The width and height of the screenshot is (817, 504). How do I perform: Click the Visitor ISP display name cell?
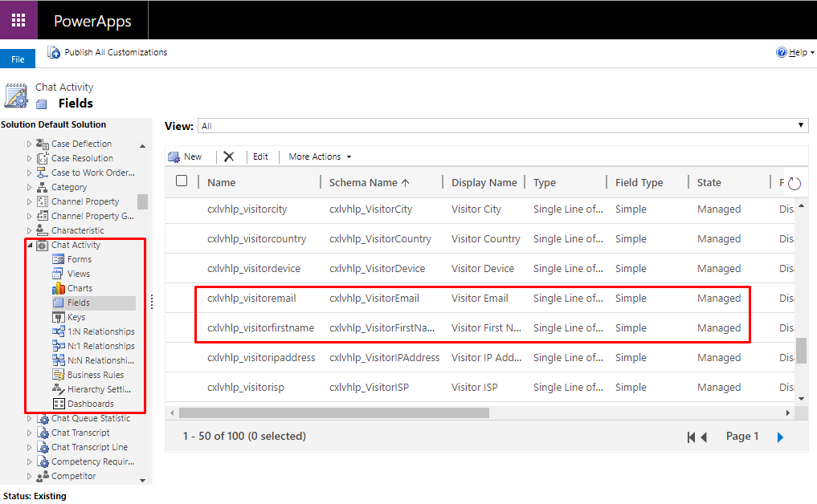[474, 388]
